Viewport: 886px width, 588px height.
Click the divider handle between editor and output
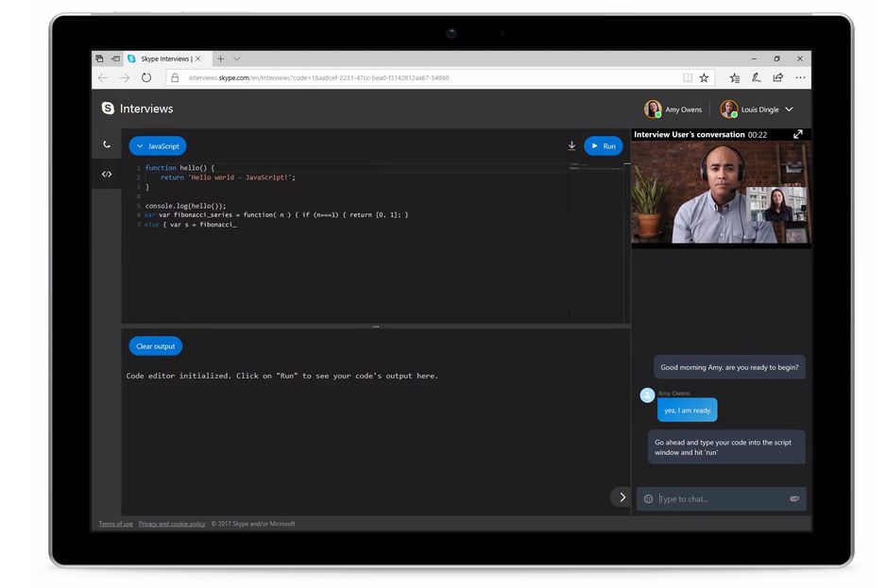(376, 327)
